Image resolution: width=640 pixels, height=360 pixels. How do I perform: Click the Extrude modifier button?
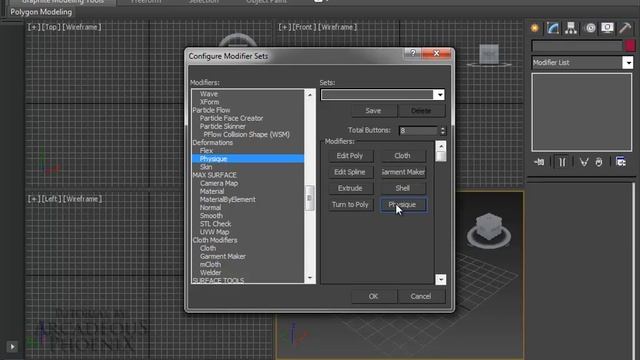350,189
